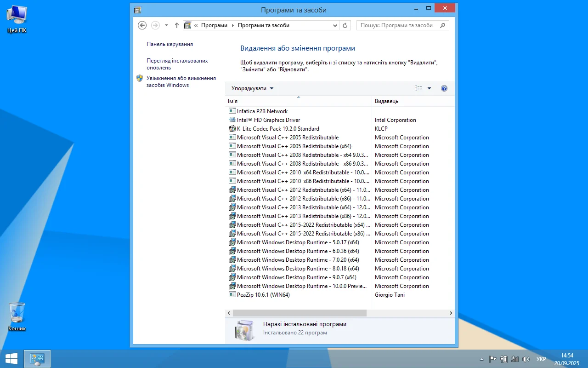
Task: Show hidden tray icons arrow
Action: [x=481, y=359]
